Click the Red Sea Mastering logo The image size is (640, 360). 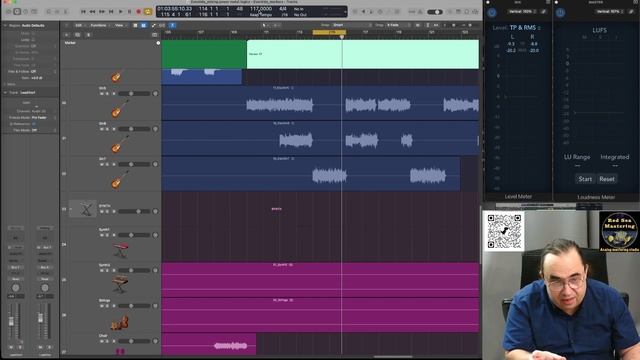(x=619, y=231)
